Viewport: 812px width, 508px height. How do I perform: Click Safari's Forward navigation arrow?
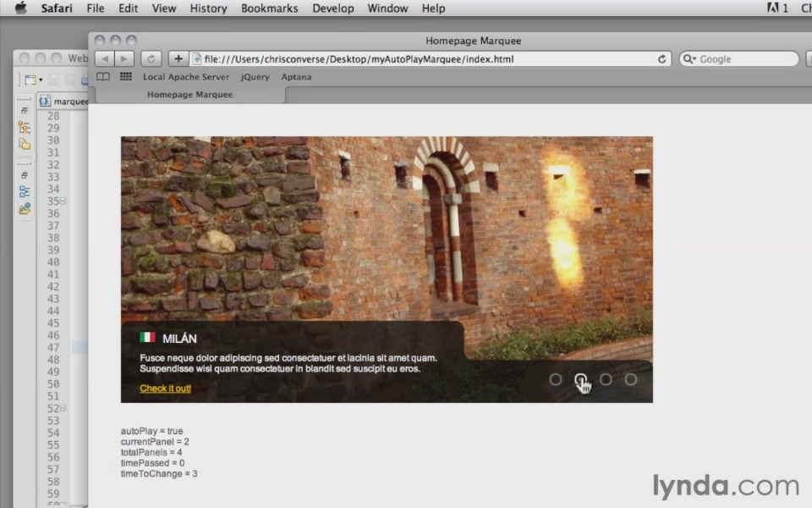[124, 59]
